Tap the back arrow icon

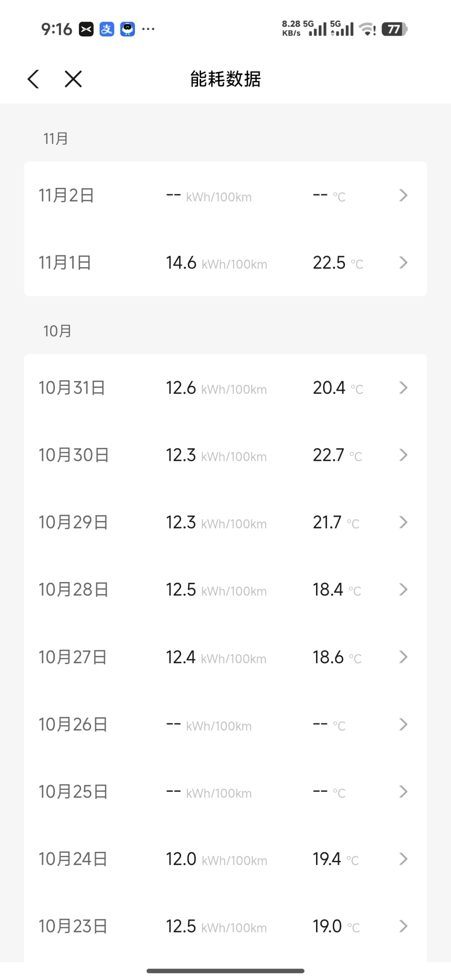(33, 79)
